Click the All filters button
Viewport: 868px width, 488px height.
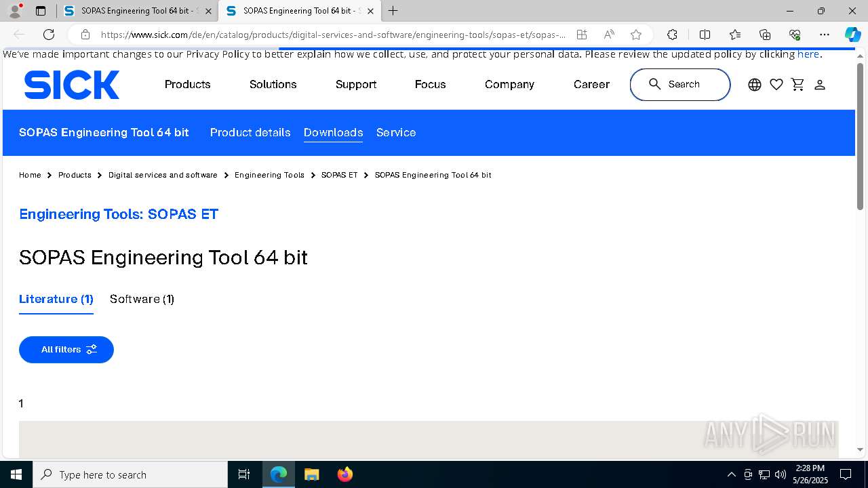66,350
